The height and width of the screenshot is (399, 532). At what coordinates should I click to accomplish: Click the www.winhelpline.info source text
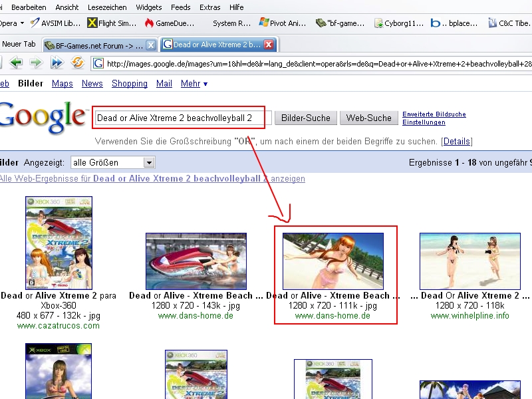pos(470,316)
